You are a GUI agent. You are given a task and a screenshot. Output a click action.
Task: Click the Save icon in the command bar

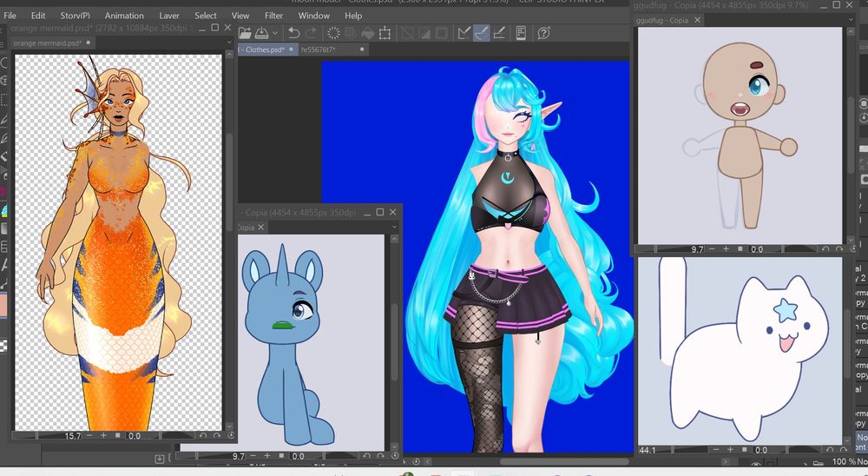click(x=261, y=33)
